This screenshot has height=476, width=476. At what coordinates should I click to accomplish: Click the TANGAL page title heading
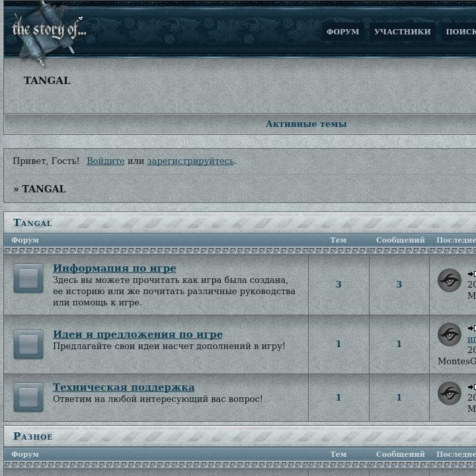(47, 81)
